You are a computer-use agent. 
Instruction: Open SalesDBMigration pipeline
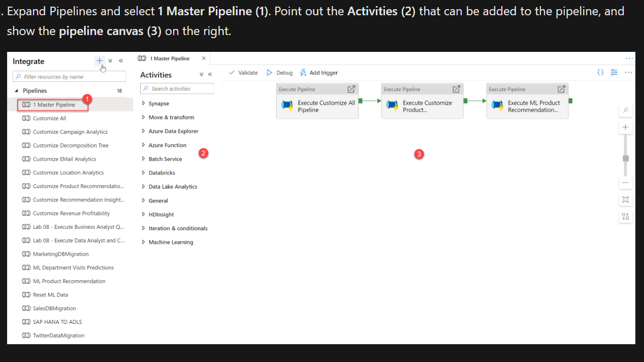pyautogui.click(x=54, y=308)
